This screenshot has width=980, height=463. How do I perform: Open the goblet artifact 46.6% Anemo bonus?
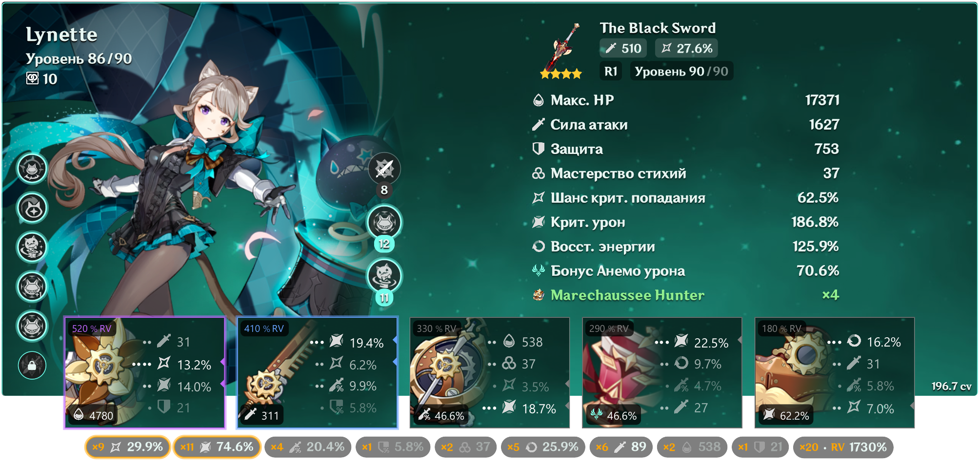click(662, 373)
